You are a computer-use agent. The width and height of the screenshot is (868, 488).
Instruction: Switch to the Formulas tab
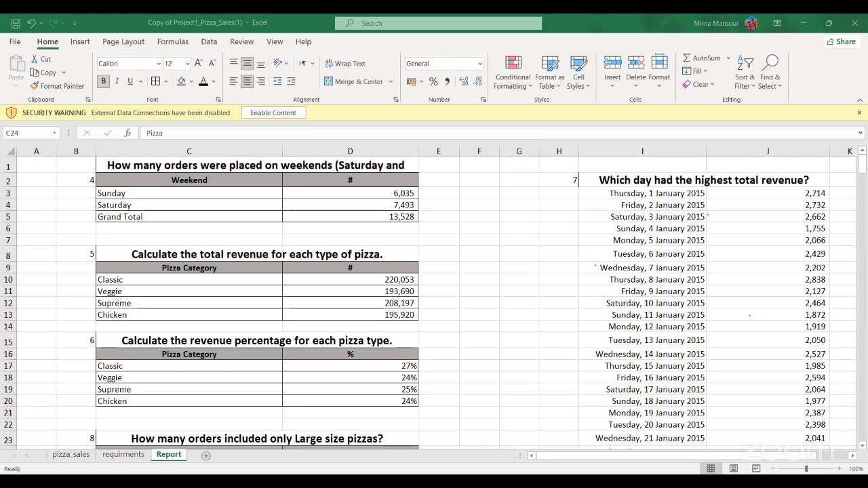(173, 41)
